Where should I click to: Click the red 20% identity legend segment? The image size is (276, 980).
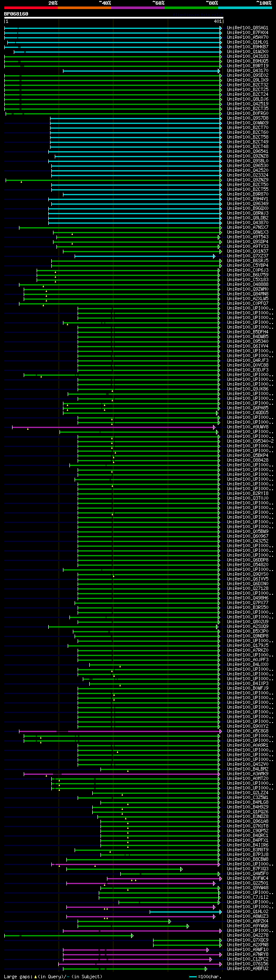pos(31,8)
